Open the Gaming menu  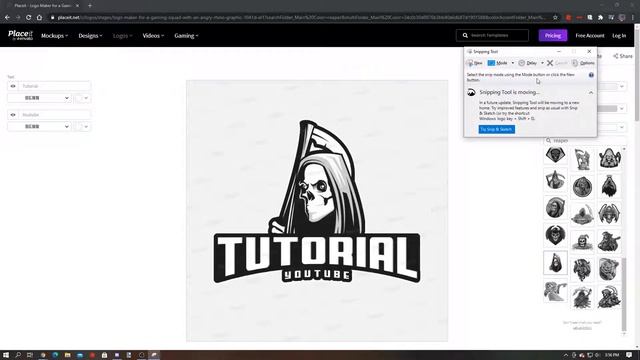[186, 36]
